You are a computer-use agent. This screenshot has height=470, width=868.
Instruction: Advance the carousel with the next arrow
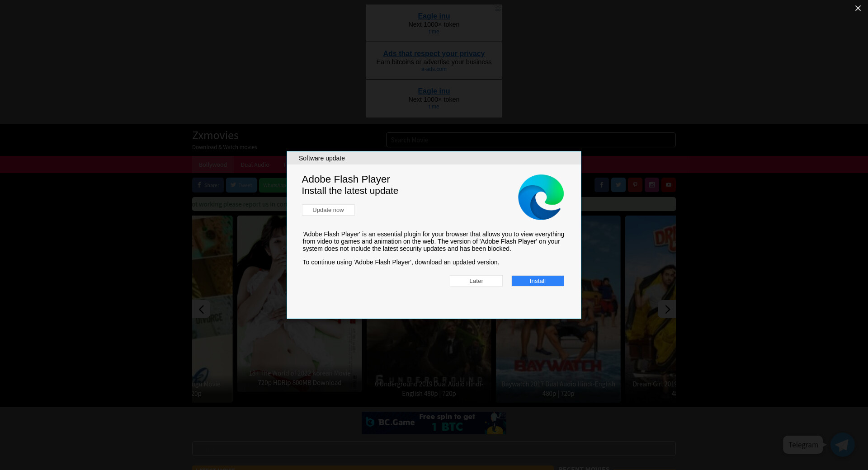tap(667, 309)
